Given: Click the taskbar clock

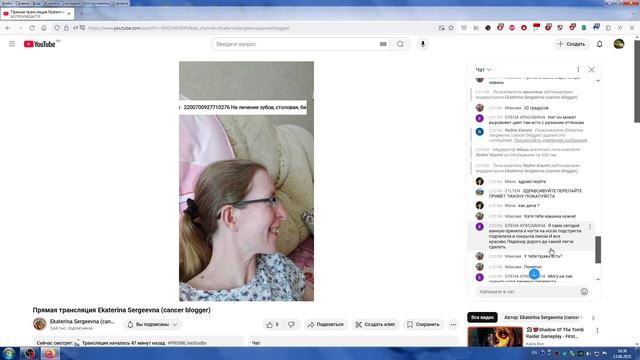Looking at the screenshot, I should (622, 354).
